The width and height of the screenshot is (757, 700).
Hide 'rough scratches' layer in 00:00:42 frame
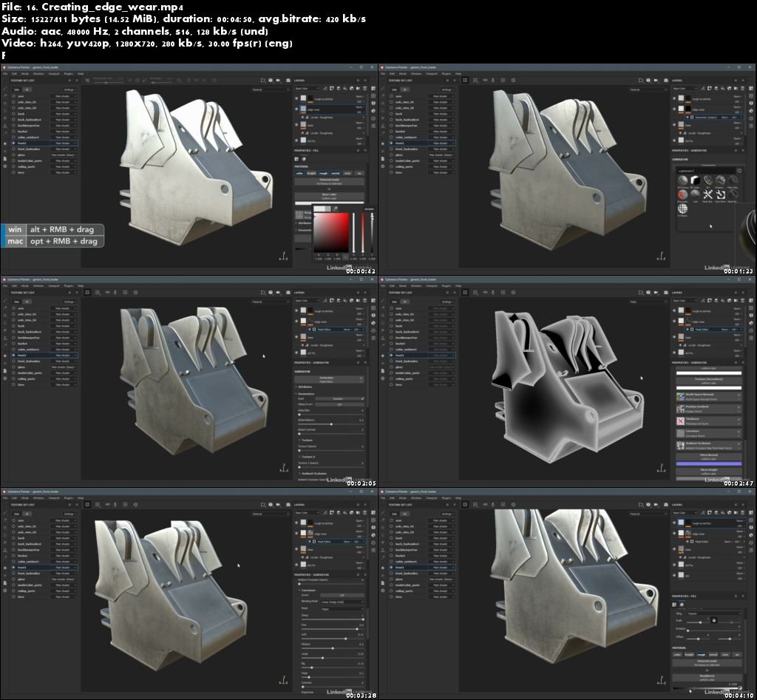[297, 98]
